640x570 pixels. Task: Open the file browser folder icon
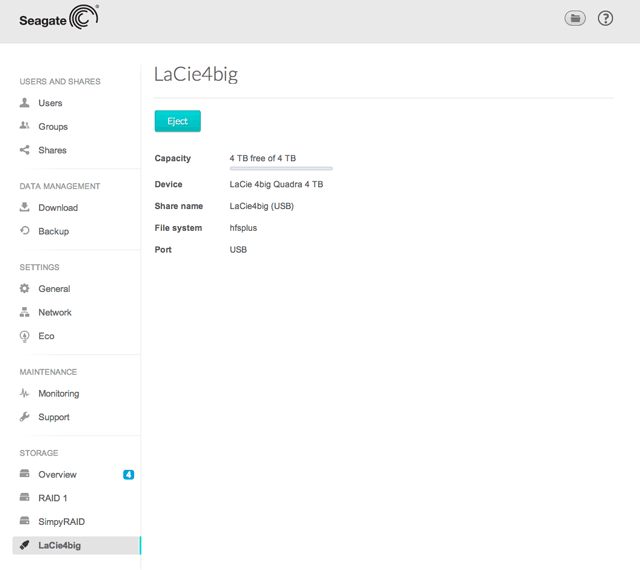coord(574,18)
